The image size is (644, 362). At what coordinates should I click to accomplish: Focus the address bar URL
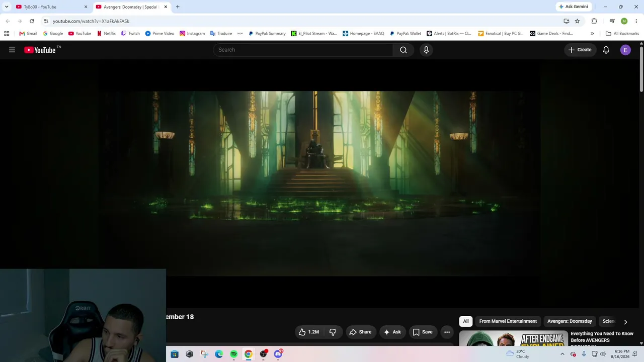tap(91, 21)
